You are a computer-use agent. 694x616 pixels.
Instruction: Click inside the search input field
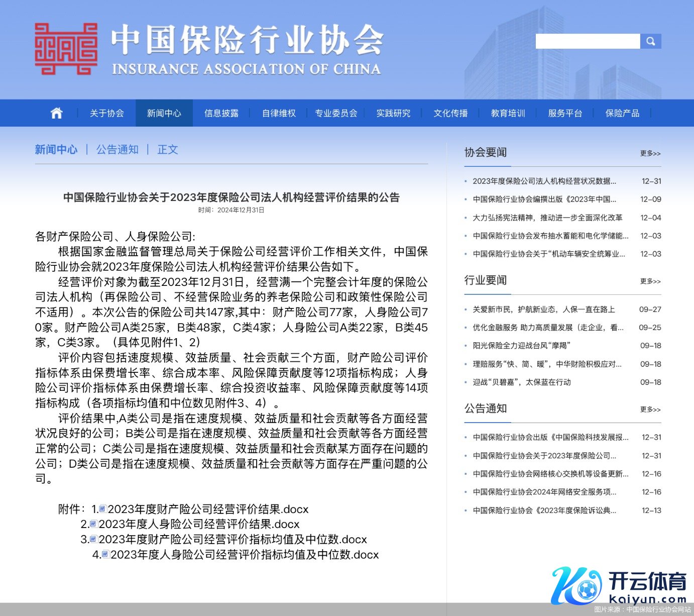point(588,41)
